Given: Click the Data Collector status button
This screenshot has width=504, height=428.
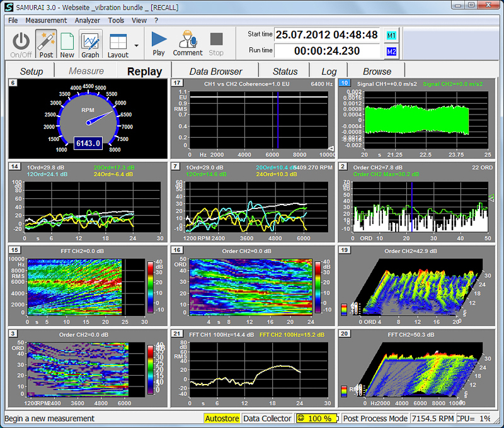Looking at the screenshot, I should (267, 419).
